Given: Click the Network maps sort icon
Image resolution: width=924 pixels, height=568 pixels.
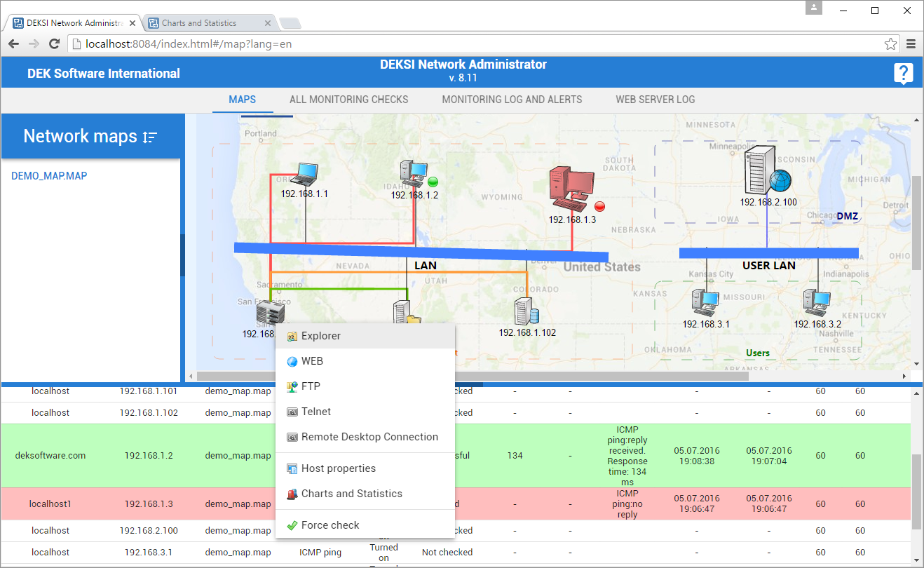Looking at the screenshot, I should point(149,137).
